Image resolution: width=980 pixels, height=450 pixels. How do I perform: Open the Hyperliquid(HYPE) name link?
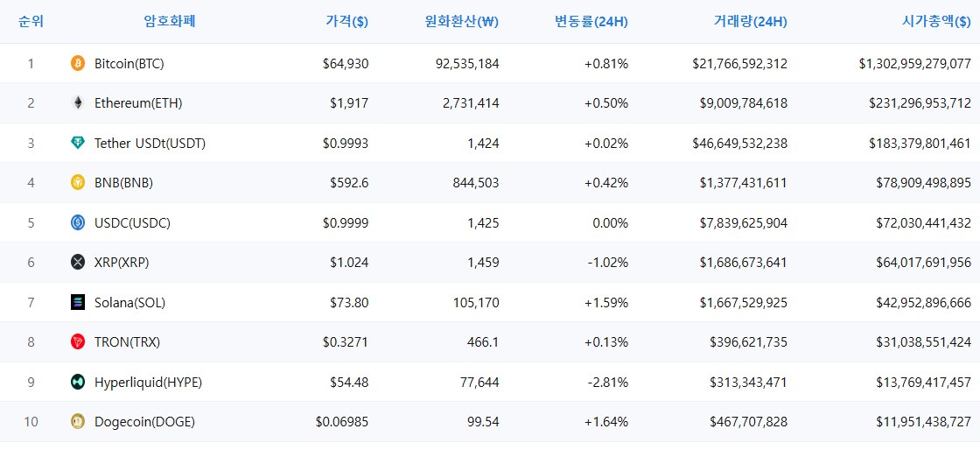pyautogui.click(x=148, y=382)
